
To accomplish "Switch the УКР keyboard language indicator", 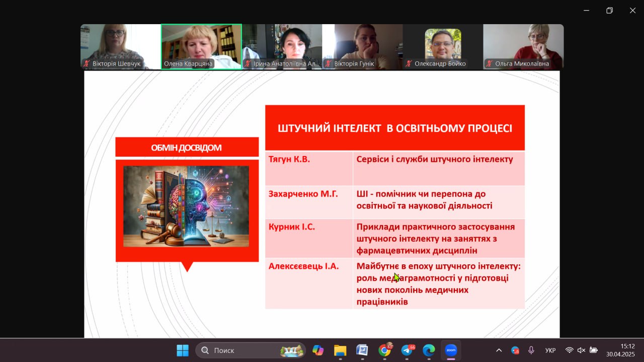I will pyautogui.click(x=550, y=350).
